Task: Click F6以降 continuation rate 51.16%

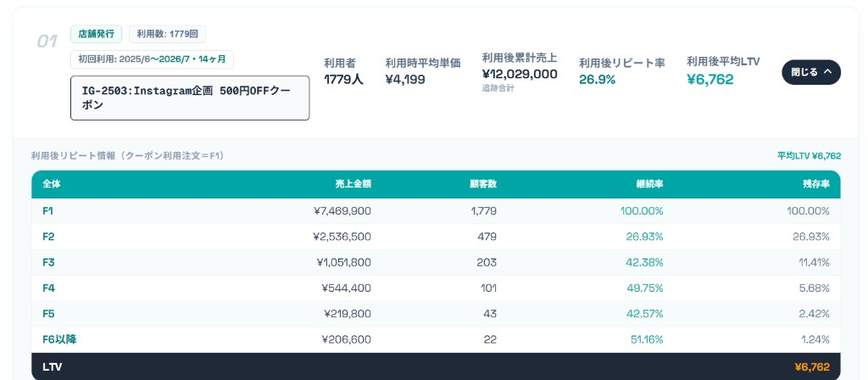Action: [647, 339]
